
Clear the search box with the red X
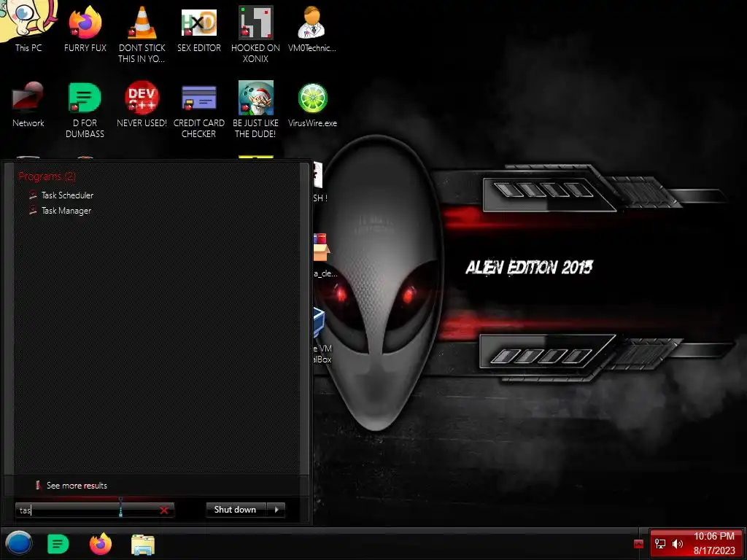pyautogui.click(x=164, y=510)
